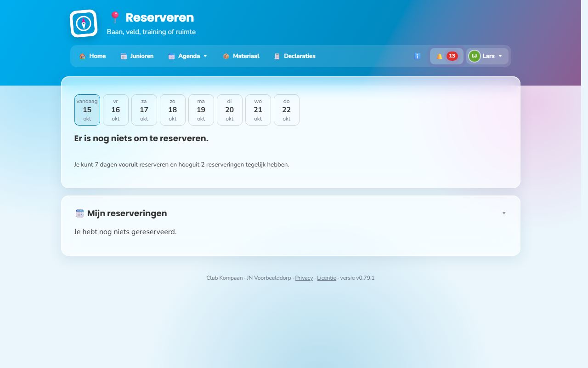Click the Junioren calendar icon

124,56
